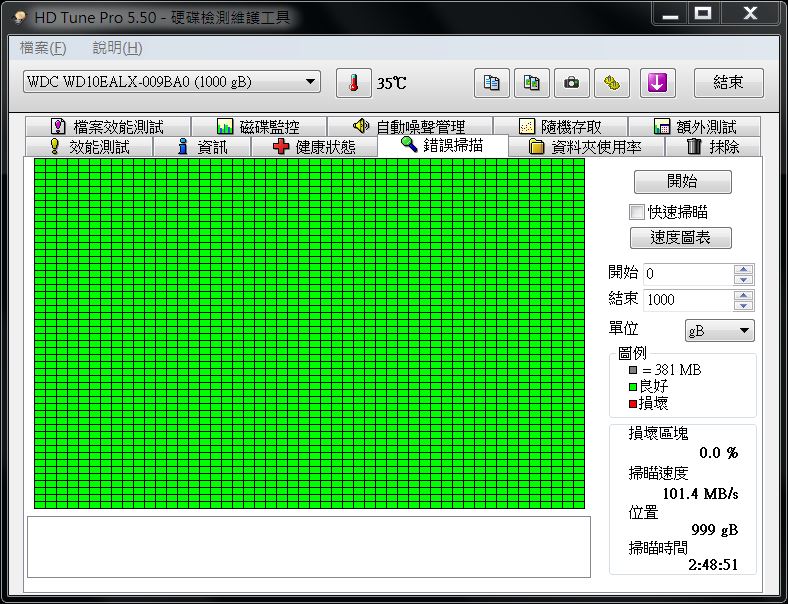Click the 2:48:51 scan time value

(x=713, y=565)
